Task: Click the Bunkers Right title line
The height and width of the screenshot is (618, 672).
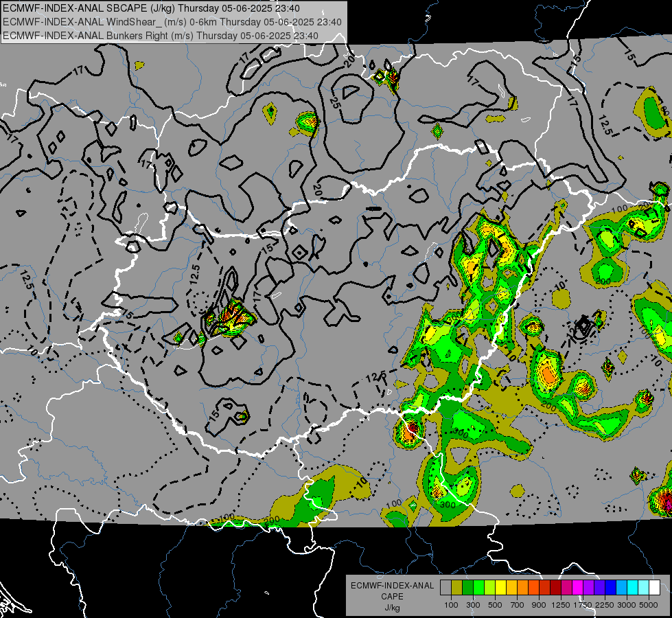Action: click(x=161, y=36)
